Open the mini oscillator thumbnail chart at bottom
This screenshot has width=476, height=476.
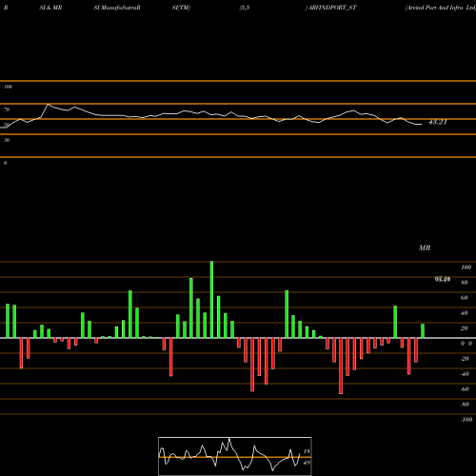coord(235,456)
